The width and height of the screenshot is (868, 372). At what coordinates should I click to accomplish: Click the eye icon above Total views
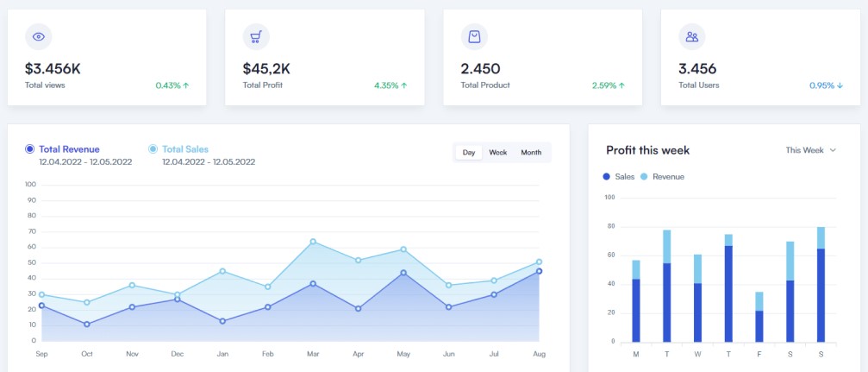(x=38, y=36)
